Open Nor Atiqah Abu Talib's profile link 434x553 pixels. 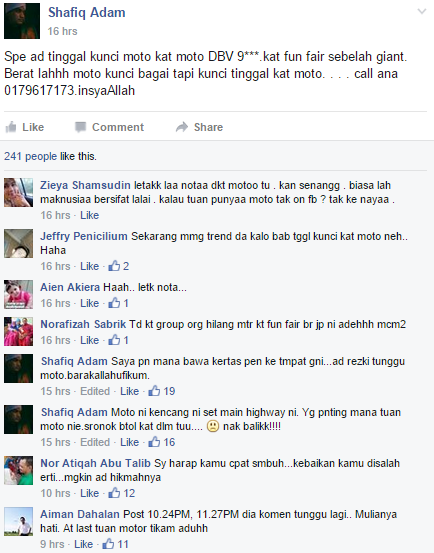tap(95, 463)
